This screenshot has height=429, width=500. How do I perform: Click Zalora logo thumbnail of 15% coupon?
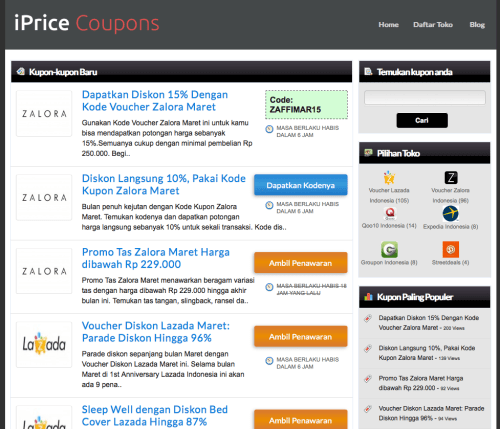(44, 113)
